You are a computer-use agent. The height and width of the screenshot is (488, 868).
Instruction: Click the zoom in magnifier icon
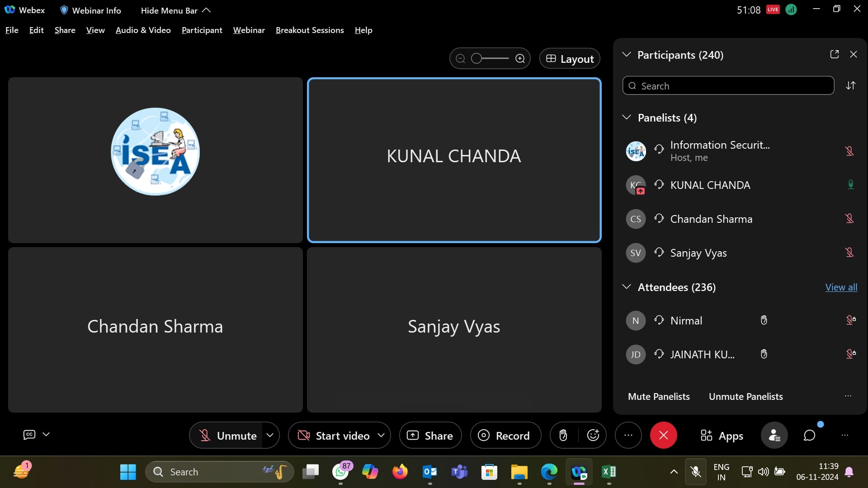tap(520, 59)
